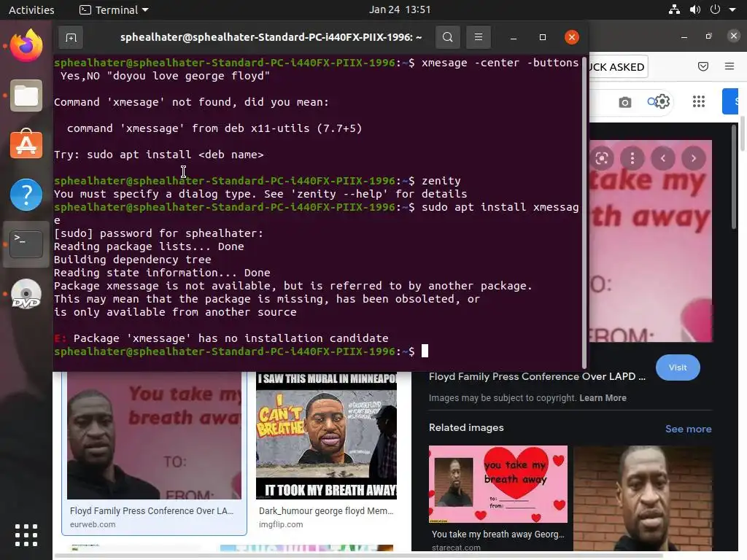Click the terminal window title text
Viewport: 747px width, 560px height.
271,37
